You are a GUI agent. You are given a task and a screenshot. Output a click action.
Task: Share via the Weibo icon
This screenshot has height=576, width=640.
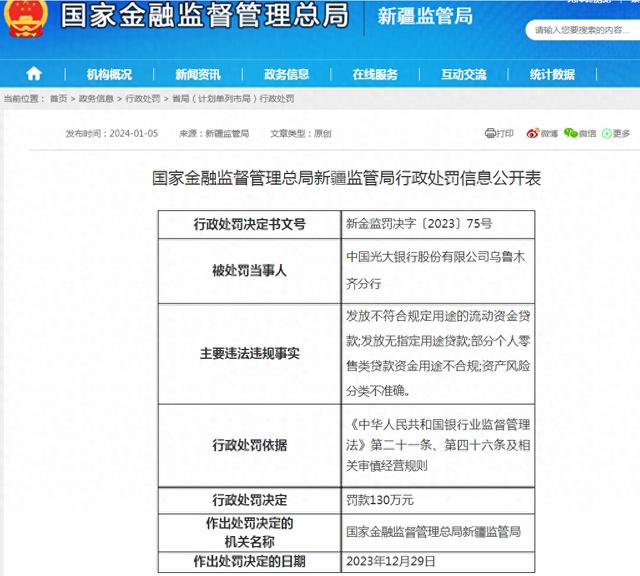pyautogui.click(x=533, y=133)
